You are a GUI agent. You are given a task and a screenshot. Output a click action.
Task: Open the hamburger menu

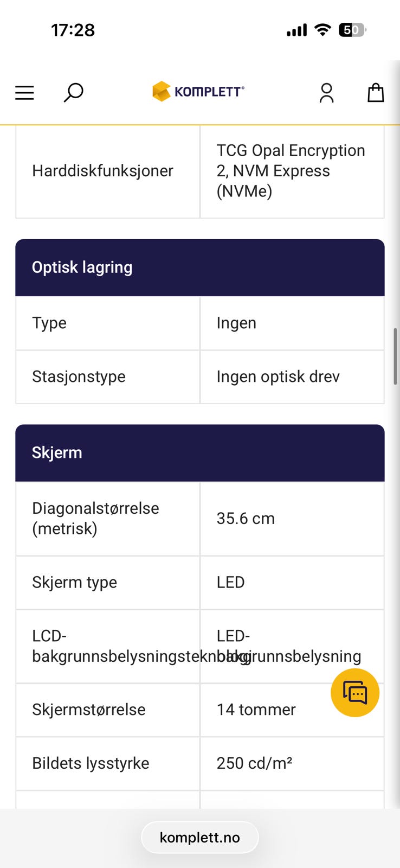24,93
